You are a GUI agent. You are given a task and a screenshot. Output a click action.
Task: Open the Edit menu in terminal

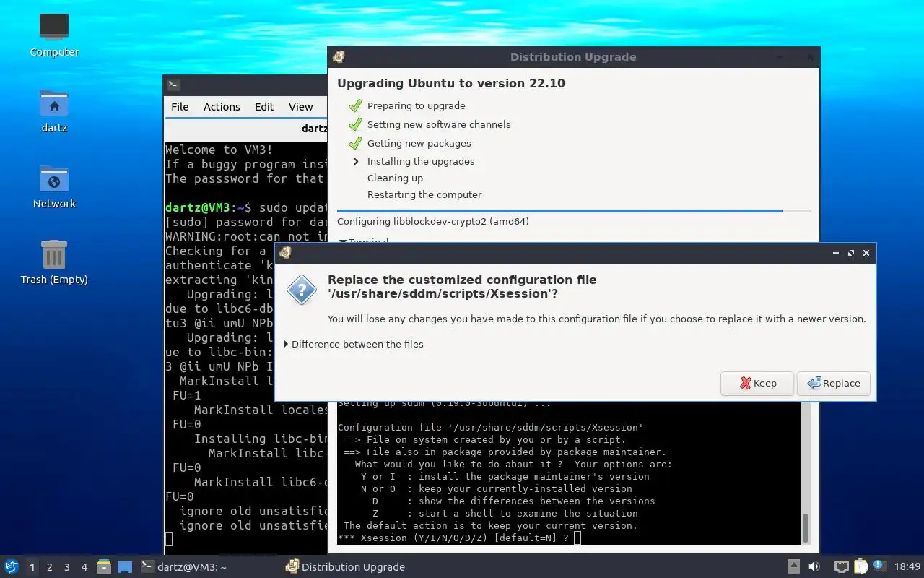tap(264, 106)
